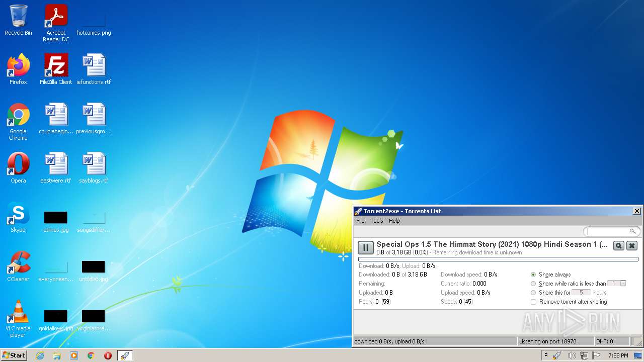
Task: Click the Show desktop button
Action: (638, 355)
